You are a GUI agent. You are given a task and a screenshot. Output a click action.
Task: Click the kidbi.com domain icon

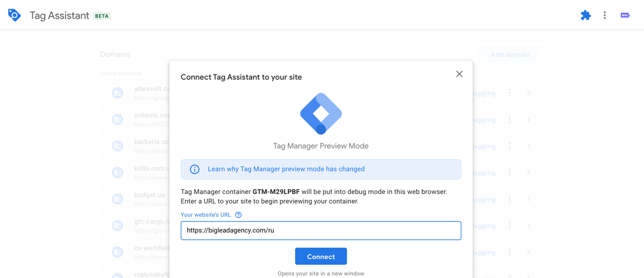[x=117, y=173]
